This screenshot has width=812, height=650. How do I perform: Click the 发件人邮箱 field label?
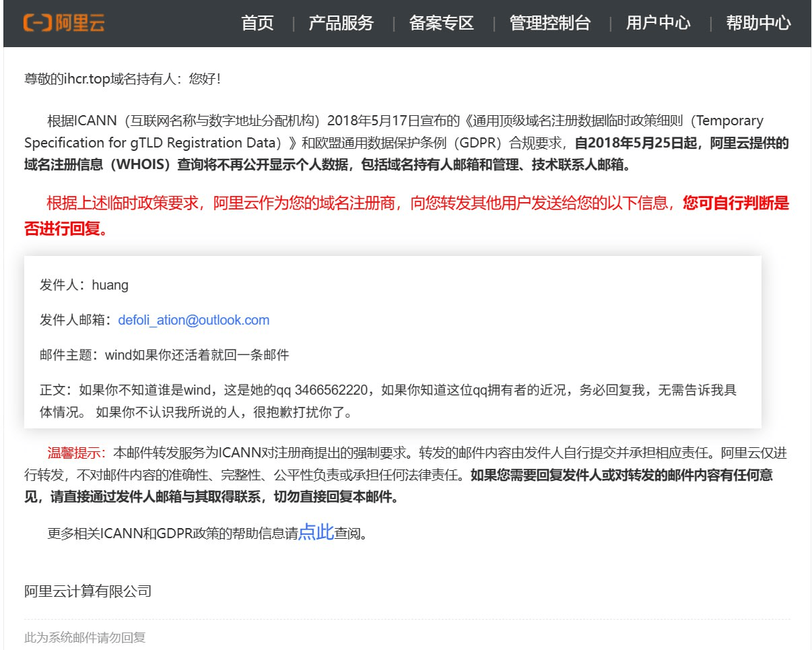[x=74, y=320]
